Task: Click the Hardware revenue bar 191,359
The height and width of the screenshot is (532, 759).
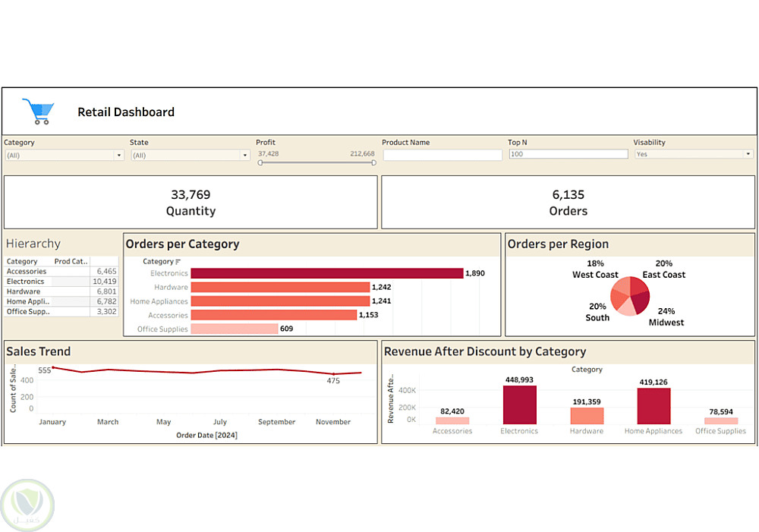Action: pos(587,417)
